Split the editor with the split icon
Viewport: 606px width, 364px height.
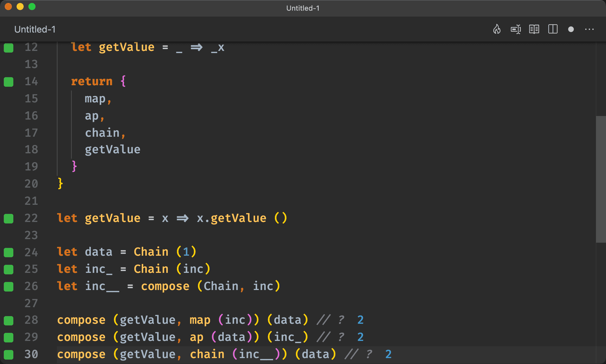click(x=553, y=29)
